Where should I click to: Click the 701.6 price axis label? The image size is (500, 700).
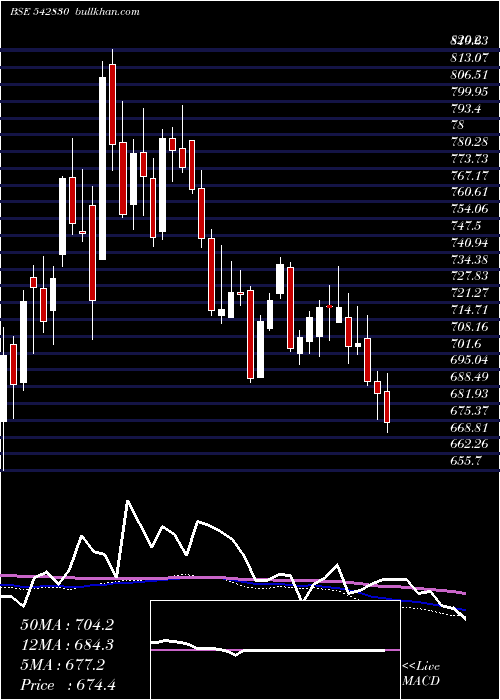[x=466, y=343]
